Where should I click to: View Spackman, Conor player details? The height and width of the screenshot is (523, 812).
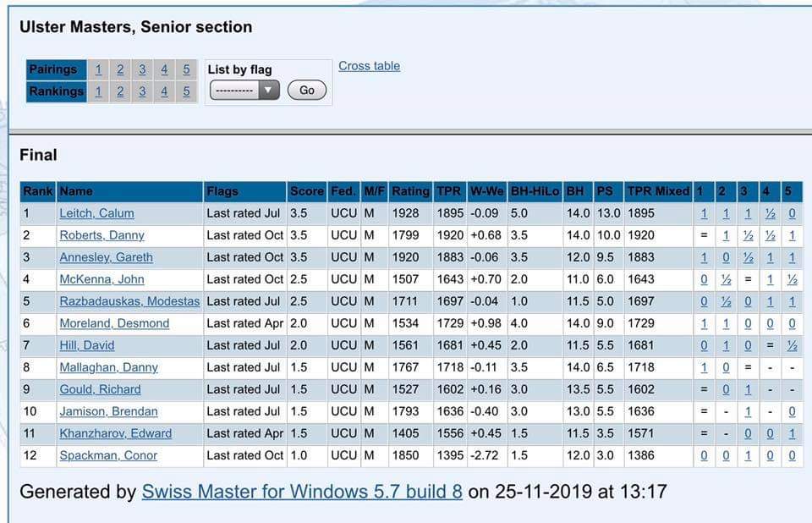(108, 455)
